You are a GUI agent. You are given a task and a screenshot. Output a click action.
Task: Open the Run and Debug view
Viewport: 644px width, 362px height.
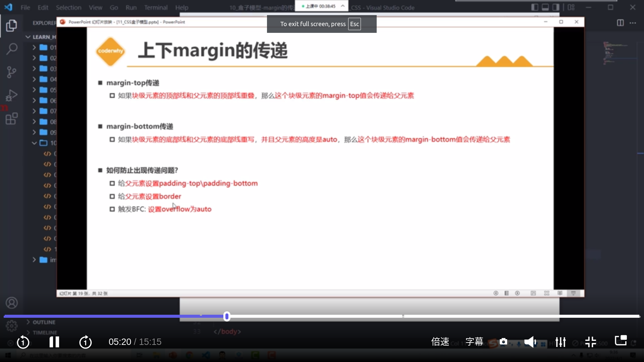(x=12, y=96)
